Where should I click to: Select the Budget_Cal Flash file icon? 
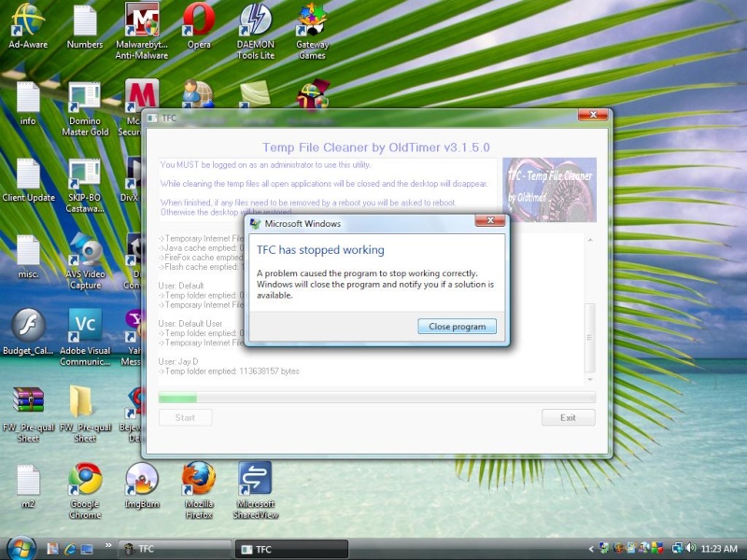pos(28,332)
